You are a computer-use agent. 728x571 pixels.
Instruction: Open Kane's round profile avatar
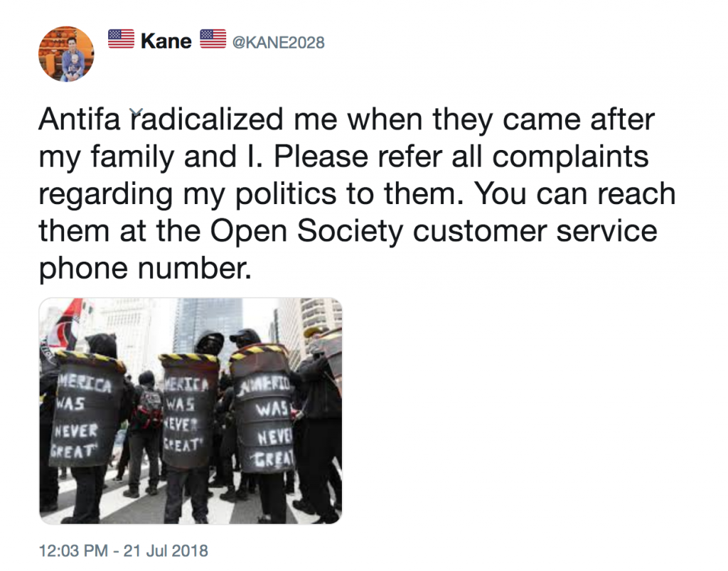66,54
